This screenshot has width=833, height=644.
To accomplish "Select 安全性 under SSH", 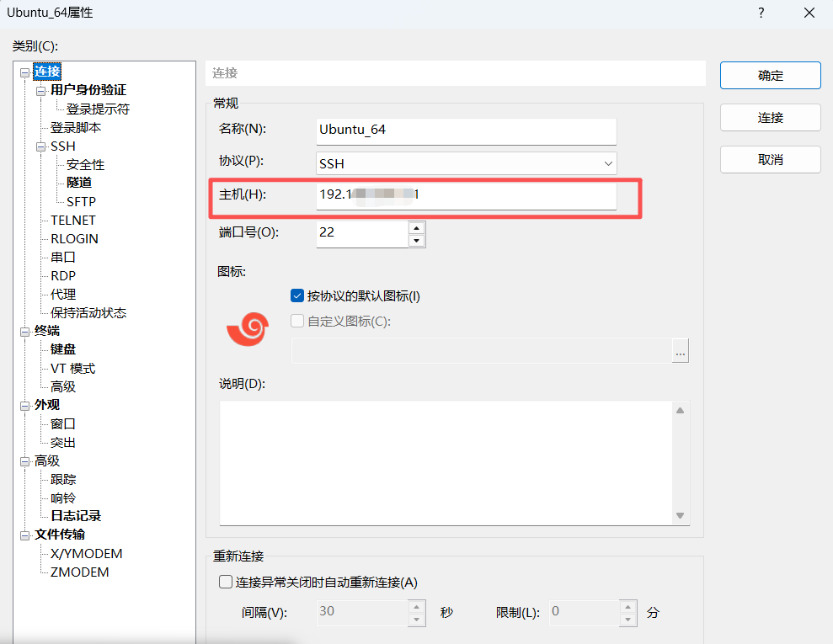I will [x=85, y=165].
